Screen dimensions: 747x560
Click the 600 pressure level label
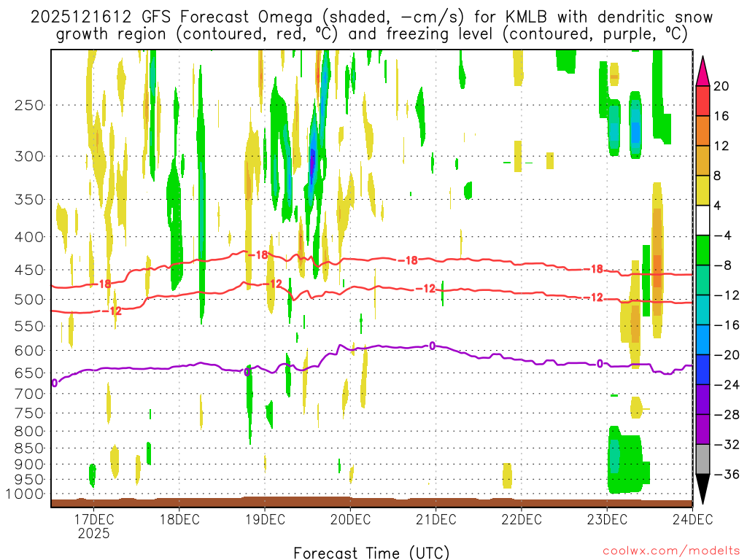[x=28, y=351]
